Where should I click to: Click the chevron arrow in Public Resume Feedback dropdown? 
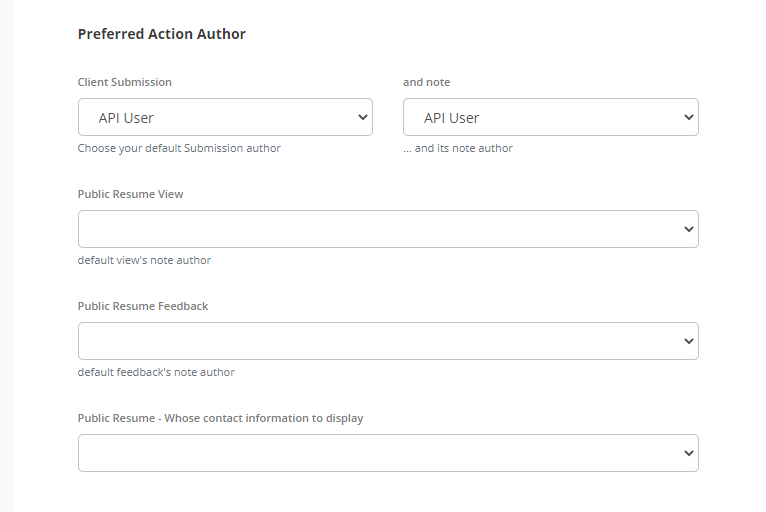tap(689, 341)
